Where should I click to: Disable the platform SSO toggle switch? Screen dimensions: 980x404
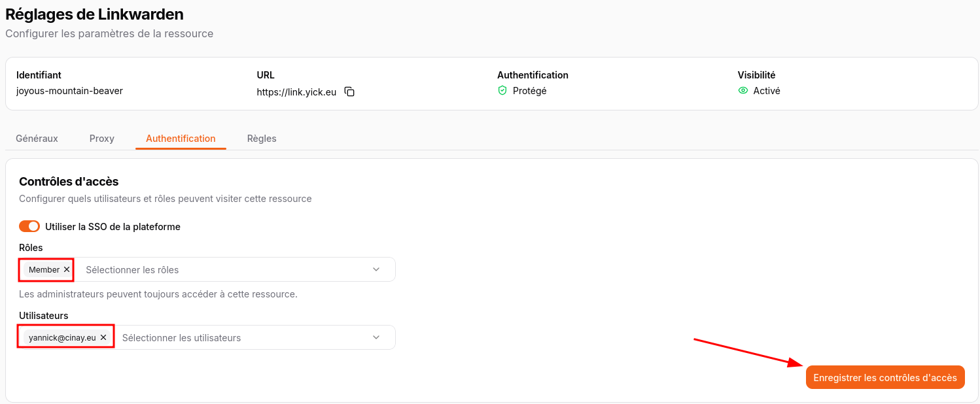(x=29, y=226)
